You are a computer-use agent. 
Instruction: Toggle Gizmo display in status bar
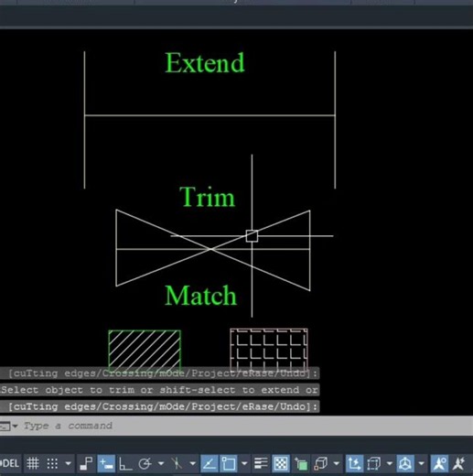(405, 464)
